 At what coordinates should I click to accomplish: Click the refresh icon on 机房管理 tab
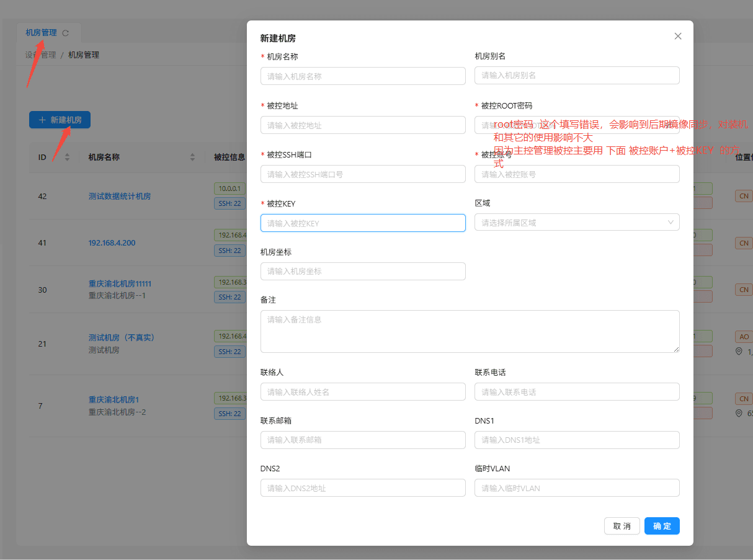[x=66, y=33]
